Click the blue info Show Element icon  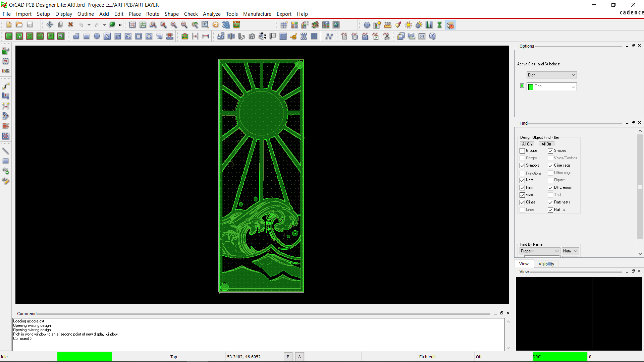click(x=367, y=25)
